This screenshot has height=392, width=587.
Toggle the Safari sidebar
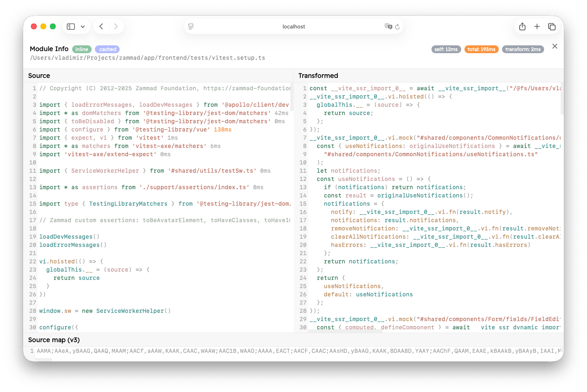click(x=71, y=26)
